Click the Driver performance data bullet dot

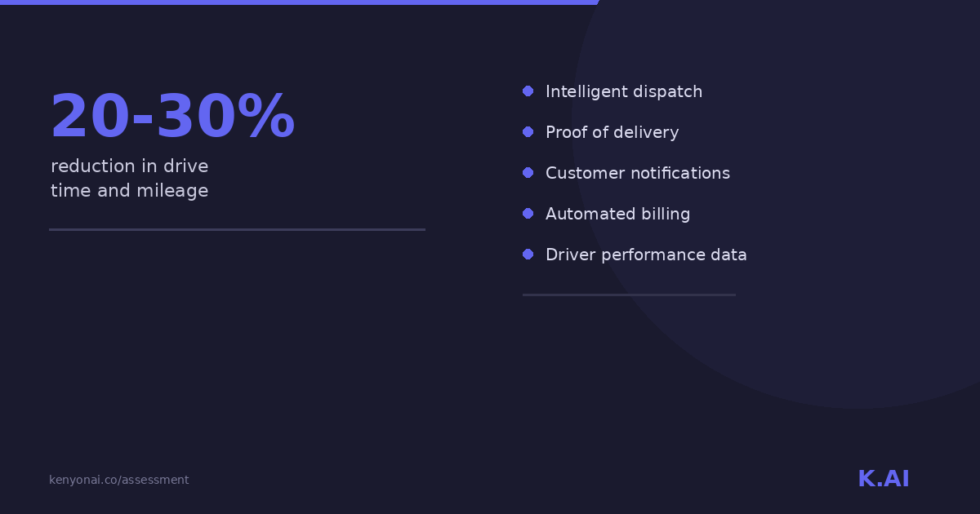pyautogui.click(x=528, y=255)
